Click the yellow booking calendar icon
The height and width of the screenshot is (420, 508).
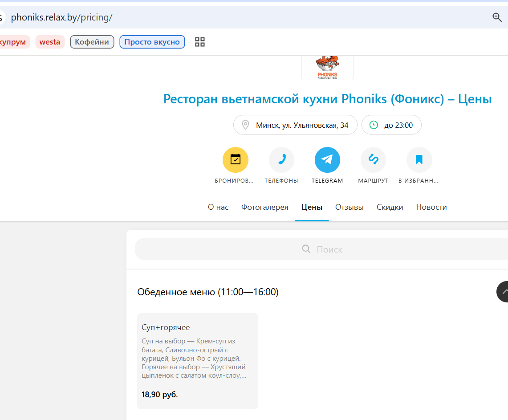[235, 160]
